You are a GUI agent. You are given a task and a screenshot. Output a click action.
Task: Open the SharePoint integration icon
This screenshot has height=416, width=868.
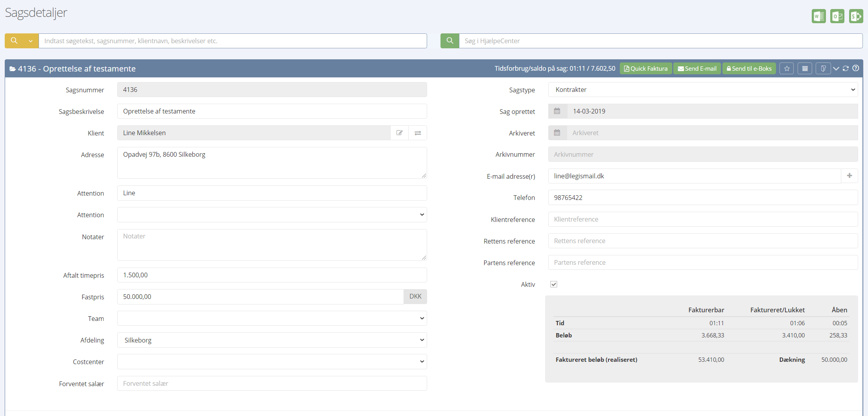coord(855,16)
